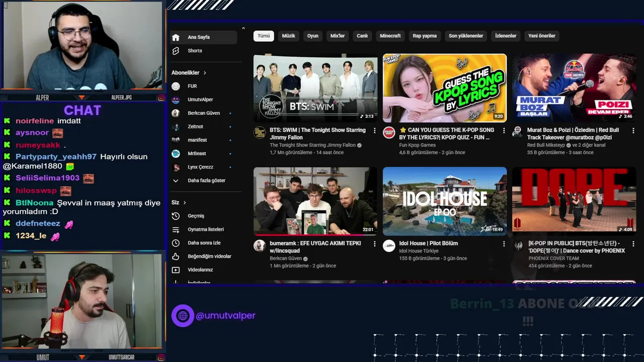The width and height of the screenshot is (644, 362).
Task: Select the Lynx Çerezz channel avatar
Action: pos(176,167)
